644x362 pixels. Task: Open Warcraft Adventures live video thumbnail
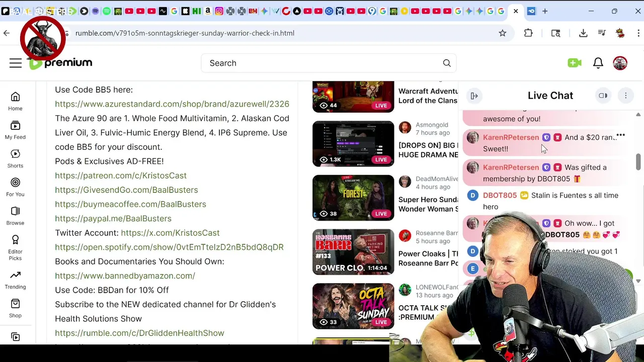point(353,97)
